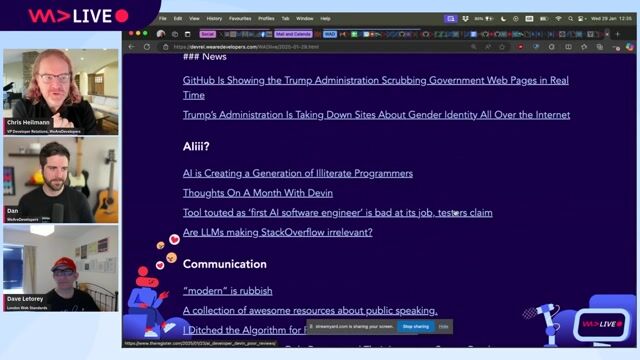Open the workspaces icon beside profile avatar
Image resolution: width=640 pixels, height=360 pixels.
pyautogui.click(x=175, y=34)
